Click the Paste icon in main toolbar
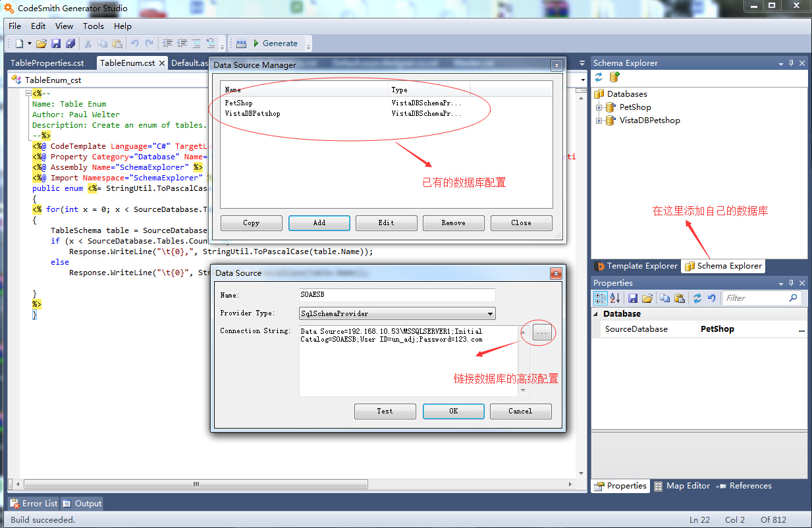This screenshot has width=812, height=528. point(117,43)
